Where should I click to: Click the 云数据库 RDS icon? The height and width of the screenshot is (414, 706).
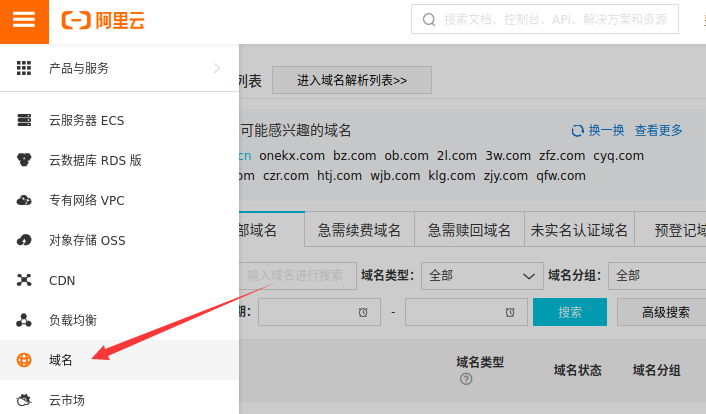pos(24,160)
